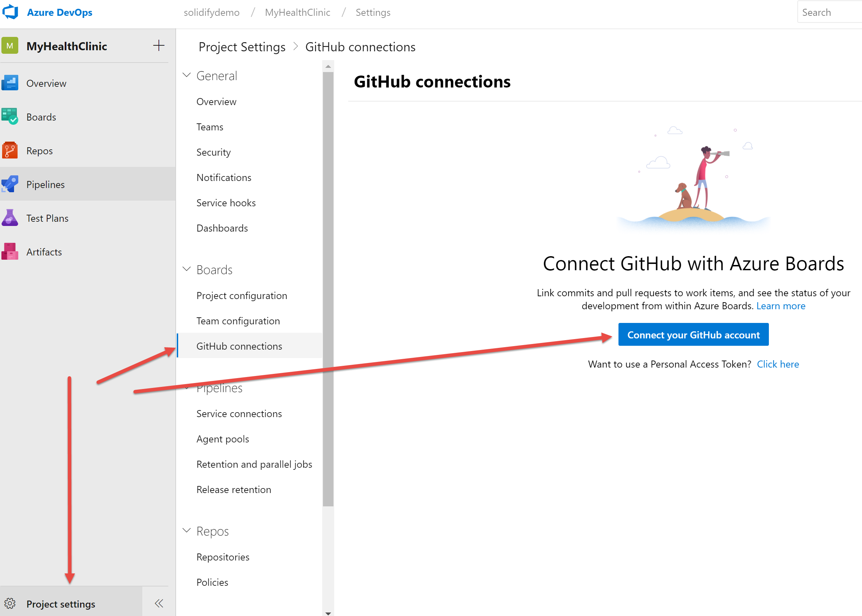Viewport: 862px width, 616px height.
Task: Collapse the sidebar with double-chevron icon
Action: 159,603
